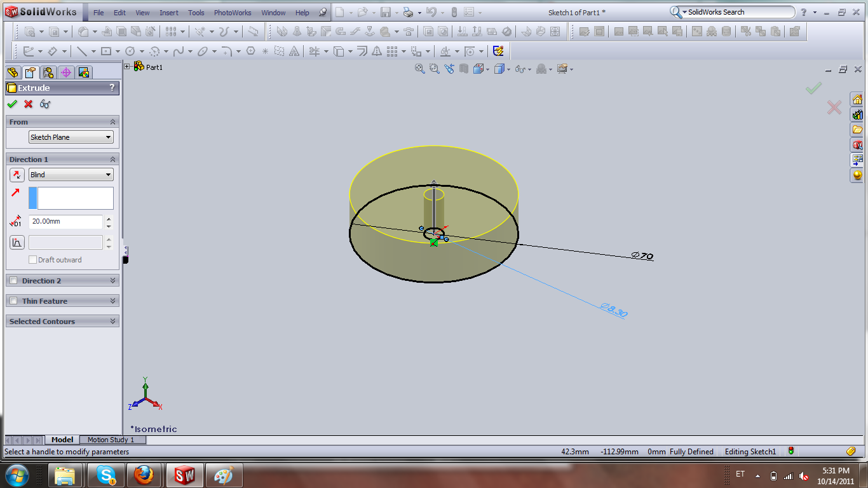Collapse the From section

click(x=113, y=122)
